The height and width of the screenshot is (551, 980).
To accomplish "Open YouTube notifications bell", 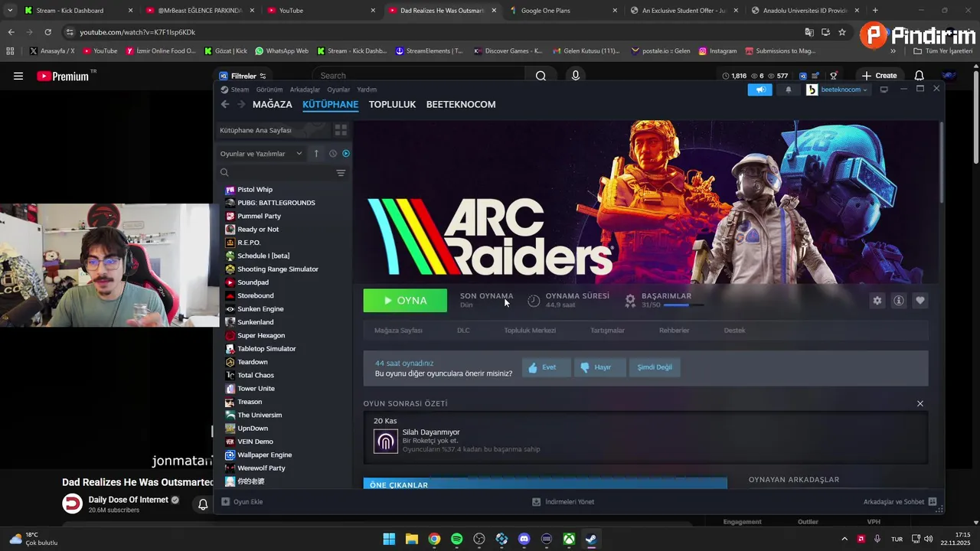I will 920,76.
